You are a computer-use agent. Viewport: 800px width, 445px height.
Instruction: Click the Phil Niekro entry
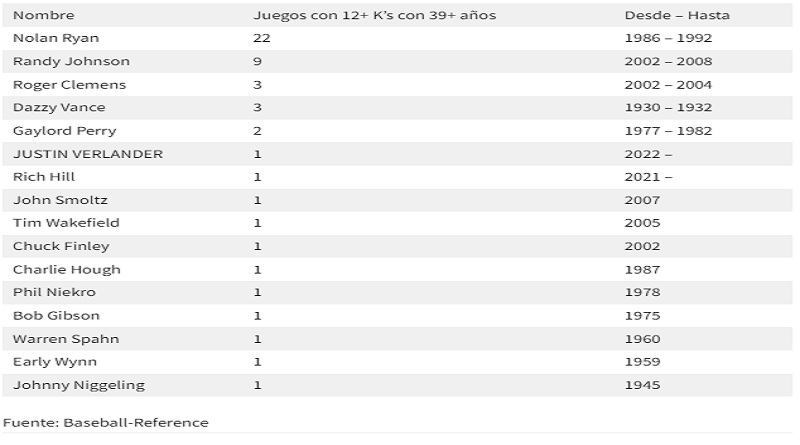click(x=54, y=292)
